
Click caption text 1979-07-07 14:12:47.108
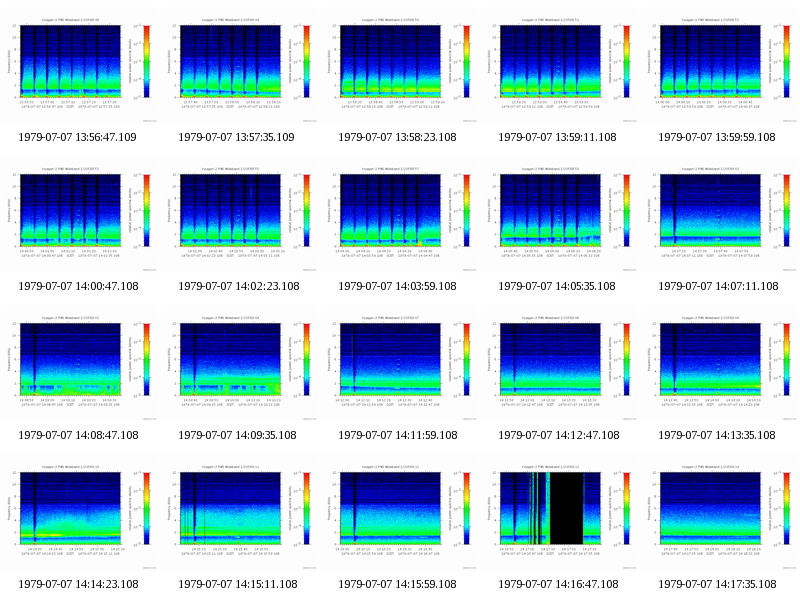(x=559, y=435)
